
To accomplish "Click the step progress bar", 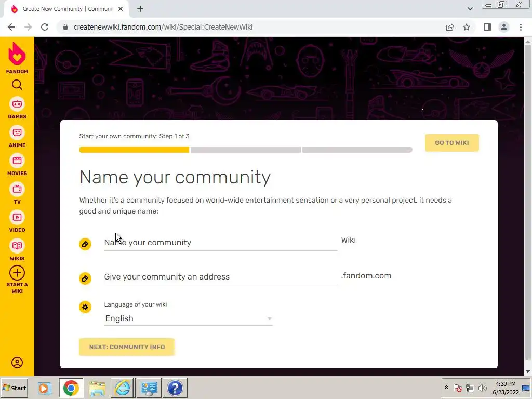I will (x=246, y=150).
